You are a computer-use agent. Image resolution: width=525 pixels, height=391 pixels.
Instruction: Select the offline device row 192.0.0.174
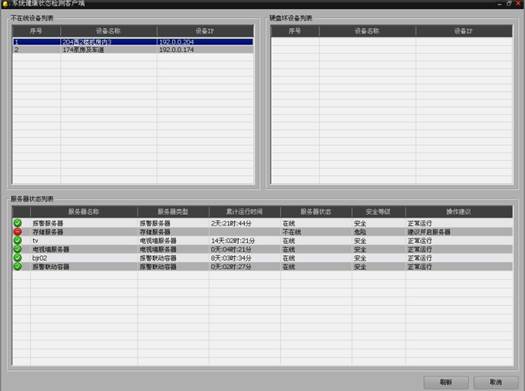[133, 50]
